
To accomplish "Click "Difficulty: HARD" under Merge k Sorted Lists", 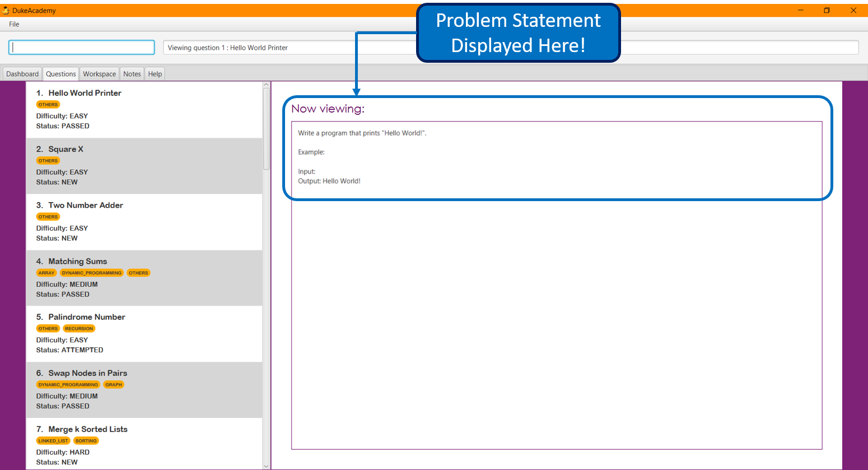I will pyautogui.click(x=63, y=452).
